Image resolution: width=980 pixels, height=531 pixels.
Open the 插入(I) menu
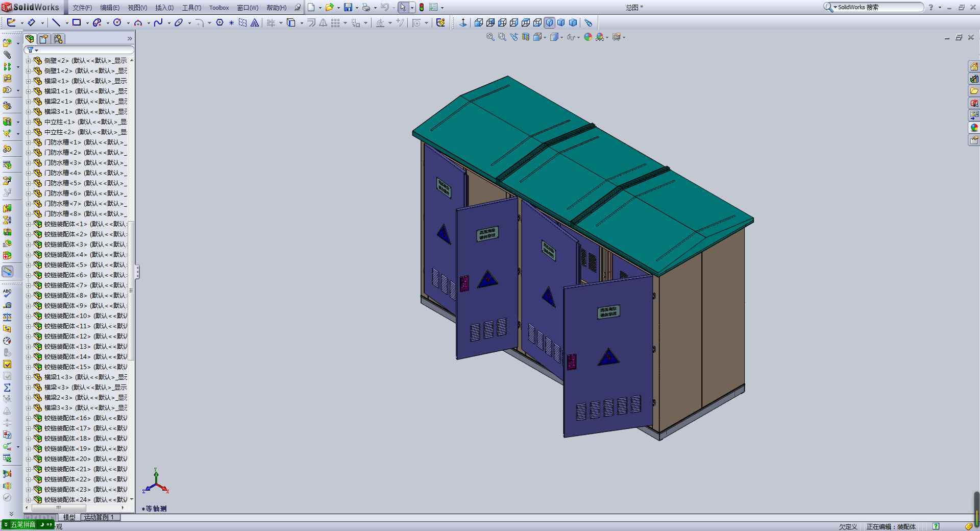(x=164, y=8)
